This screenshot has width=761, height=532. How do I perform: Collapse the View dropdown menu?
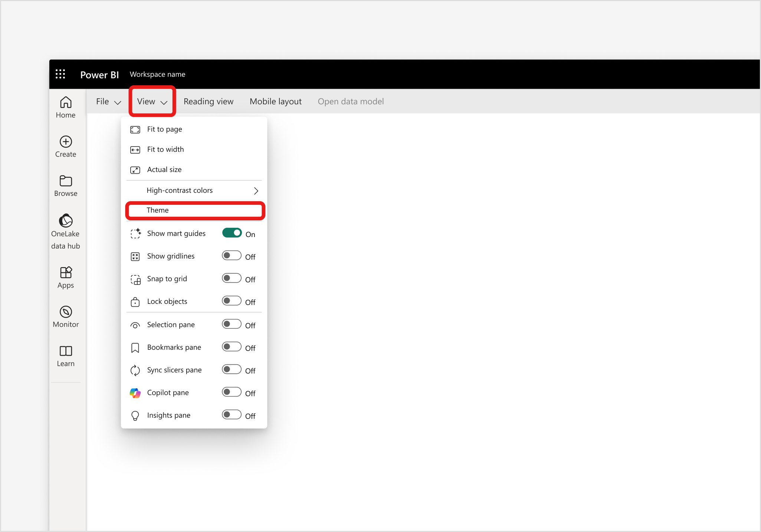(152, 102)
